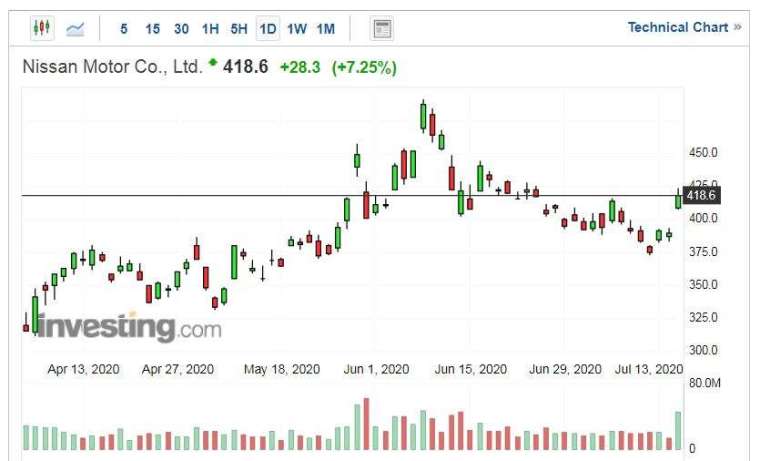Choose the 30 minute interval

point(181,29)
